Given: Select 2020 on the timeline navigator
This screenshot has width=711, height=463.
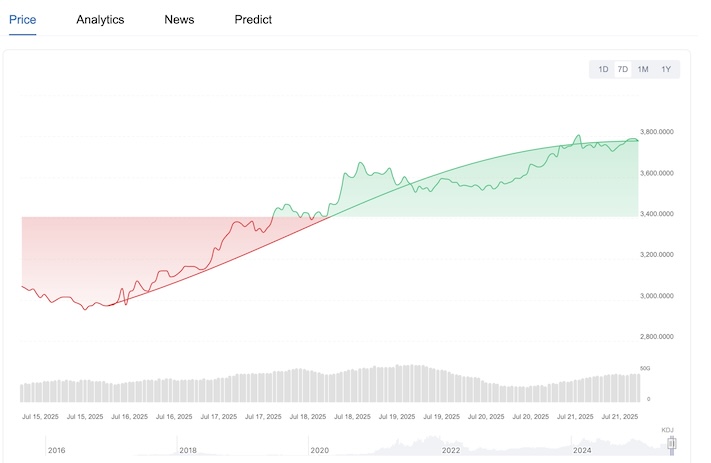Looking at the screenshot, I should point(320,451).
